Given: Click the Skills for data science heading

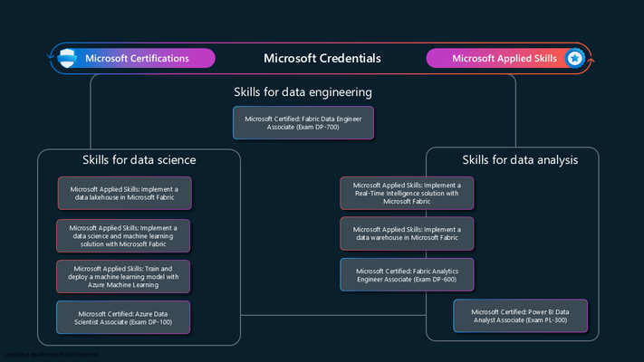Looking at the screenshot, I should tap(139, 159).
